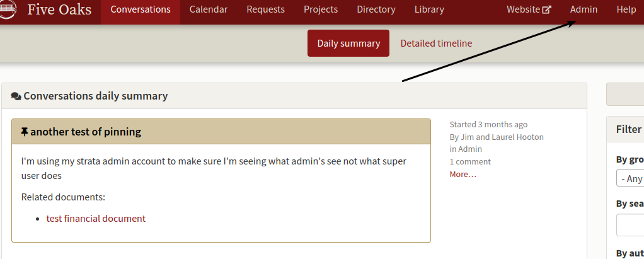Click the Five Oaks site title
This screenshot has width=644, height=259.
click(x=60, y=9)
